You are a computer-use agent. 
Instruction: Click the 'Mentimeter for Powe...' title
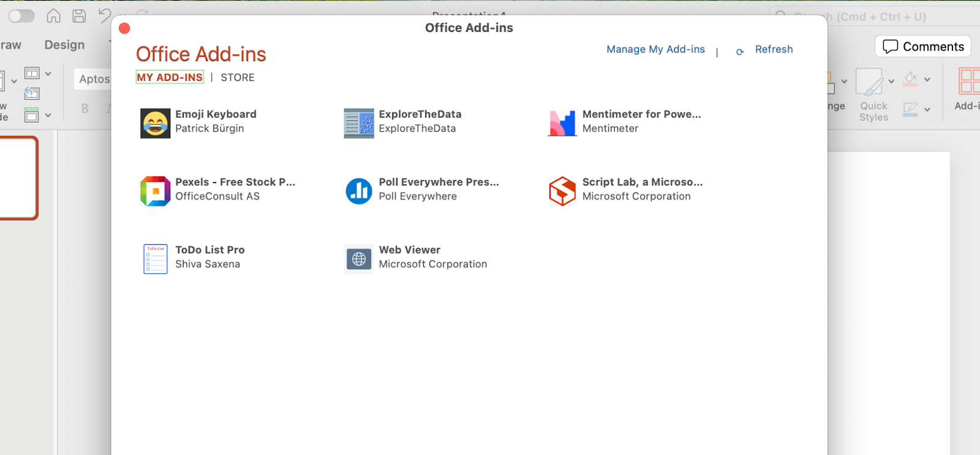(x=641, y=114)
